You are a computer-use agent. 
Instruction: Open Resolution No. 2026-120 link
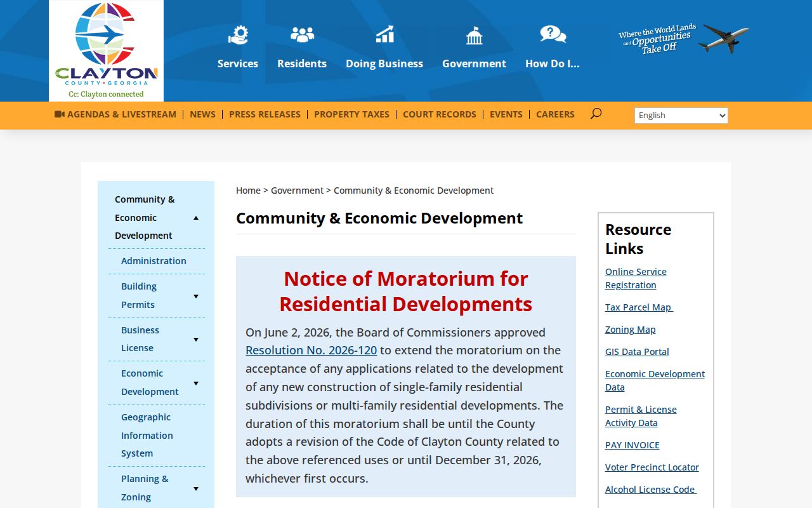(311, 350)
